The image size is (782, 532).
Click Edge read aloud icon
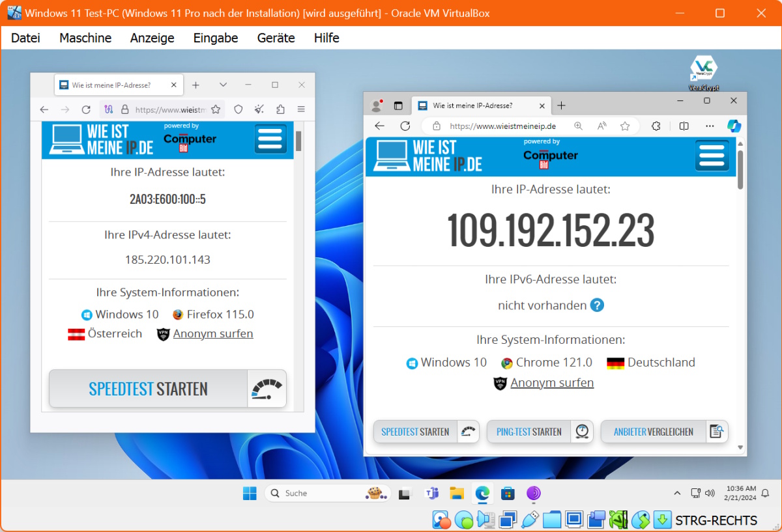pos(601,126)
